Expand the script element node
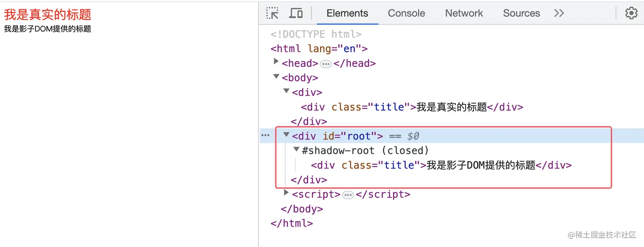This screenshot has width=644, height=247. [286, 193]
